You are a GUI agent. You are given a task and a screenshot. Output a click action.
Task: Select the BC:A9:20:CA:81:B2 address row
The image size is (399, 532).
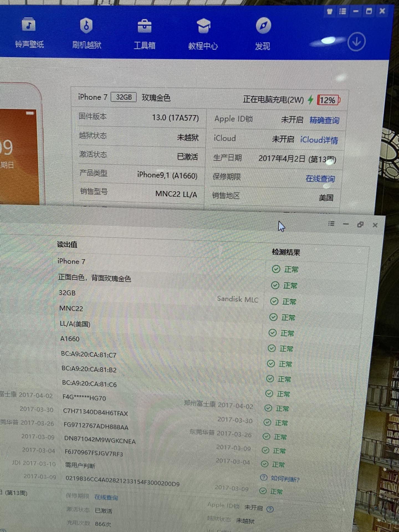(89, 369)
